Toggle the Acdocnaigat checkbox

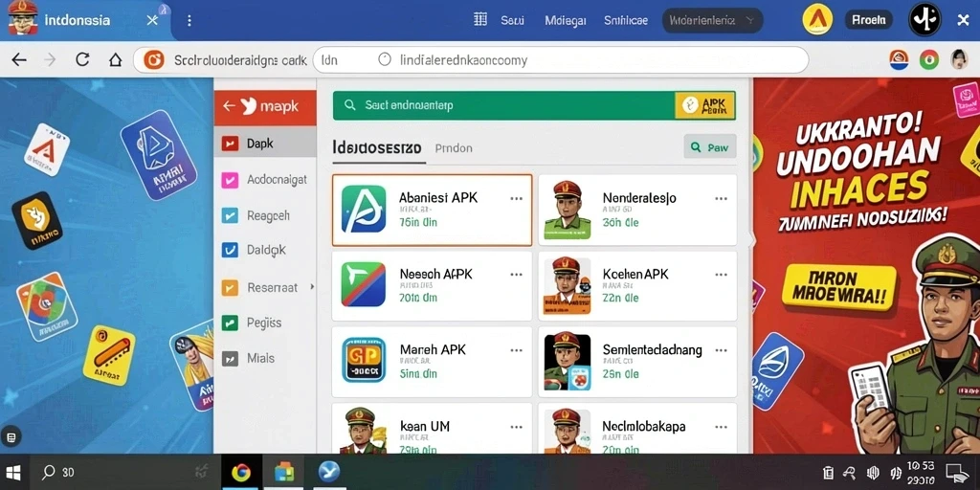coord(230,180)
